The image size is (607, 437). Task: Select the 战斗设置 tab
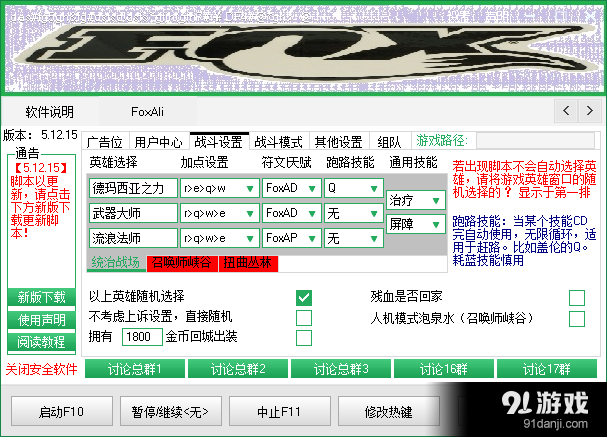[219, 141]
